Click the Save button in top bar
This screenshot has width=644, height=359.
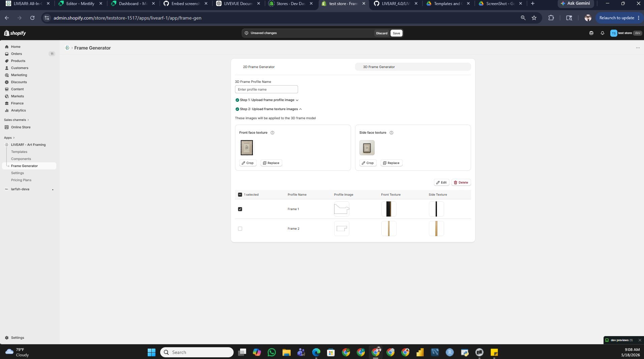pyautogui.click(x=396, y=33)
